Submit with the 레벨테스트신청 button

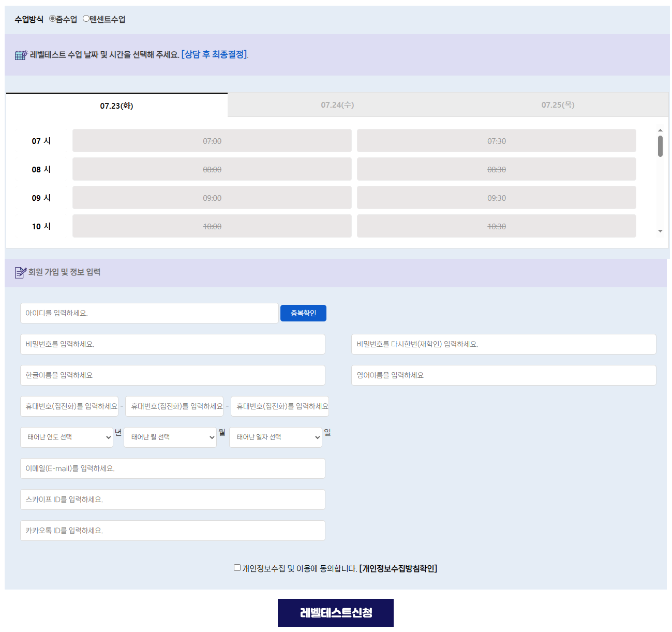point(335,613)
